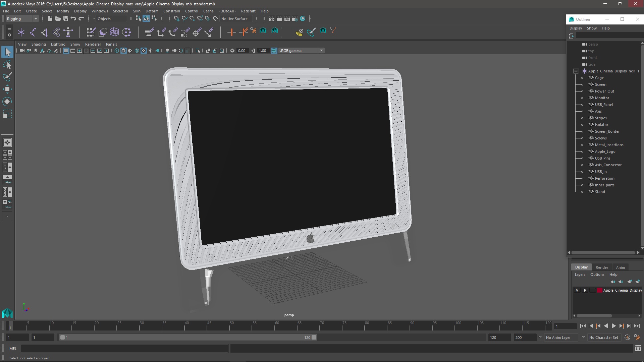Toggle snap to points icon
644x362 pixels.
[192, 19]
